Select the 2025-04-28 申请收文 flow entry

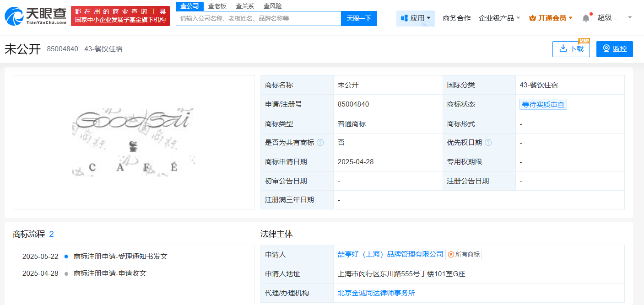point(84,273)
